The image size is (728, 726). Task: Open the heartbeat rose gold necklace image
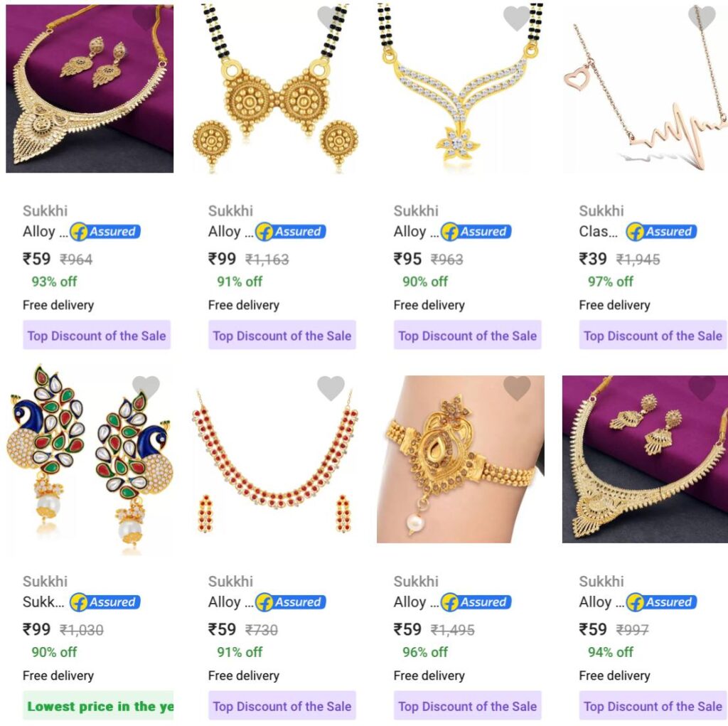[x=645, y=88]
